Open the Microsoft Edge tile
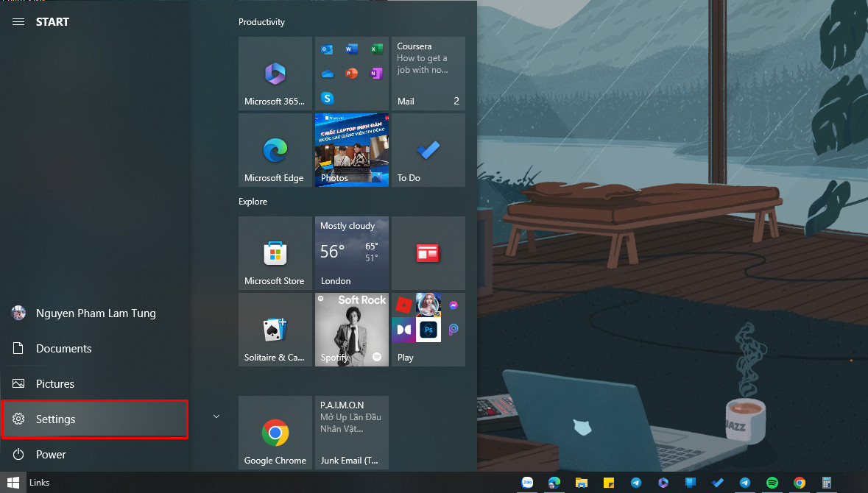Viewport: 868px width, 493px height. pyautogui.click(x=275, y=150)
